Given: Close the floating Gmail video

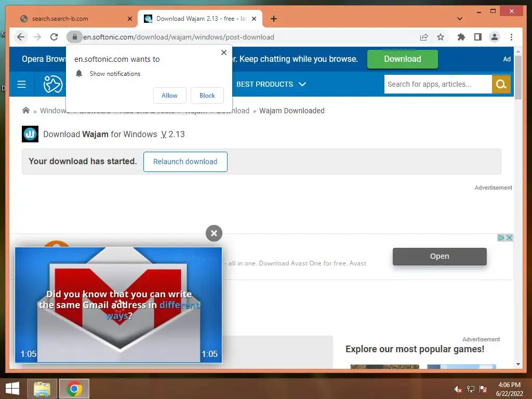Looking at the screenshot, I should (x=214, y=233).
